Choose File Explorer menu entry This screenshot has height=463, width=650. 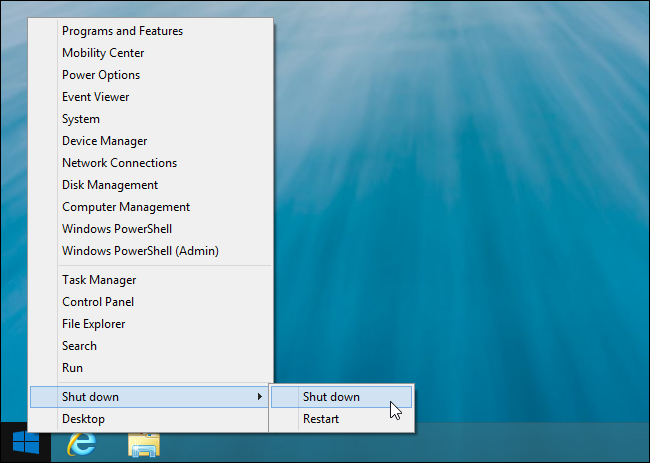pos(150,324)
